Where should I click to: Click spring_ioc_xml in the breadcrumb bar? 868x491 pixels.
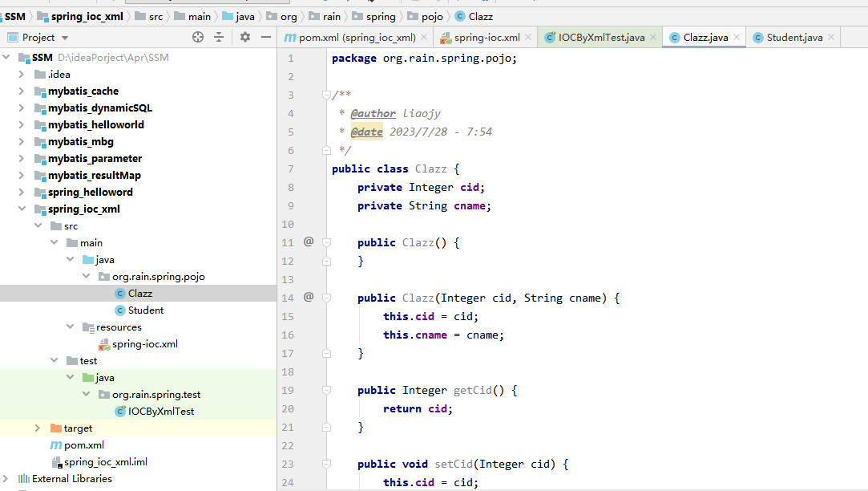87,17
